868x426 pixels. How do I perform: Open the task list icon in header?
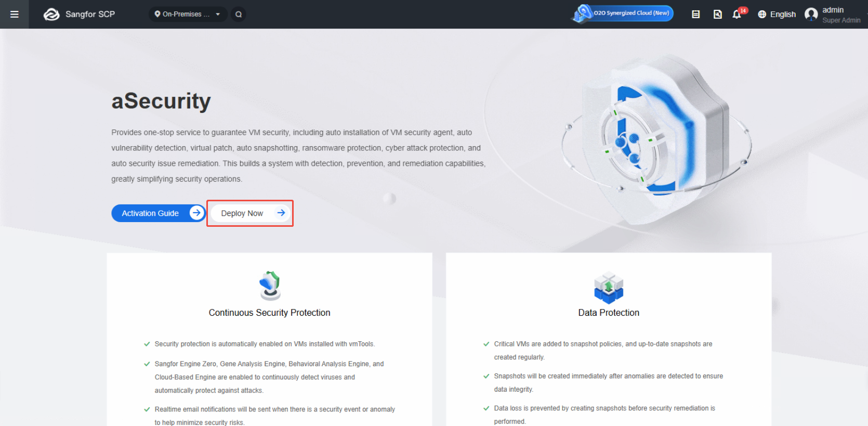tap(696, 15)
